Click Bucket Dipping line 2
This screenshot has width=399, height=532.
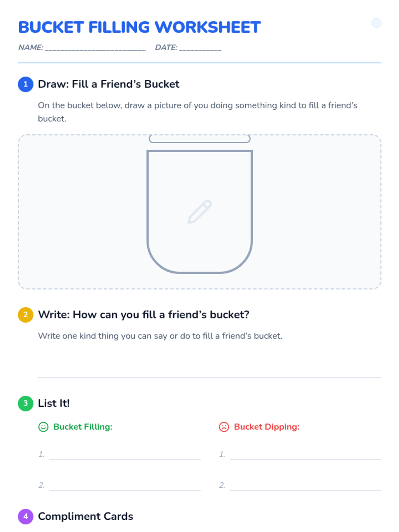pyautogui.click(x=306, y=490)
